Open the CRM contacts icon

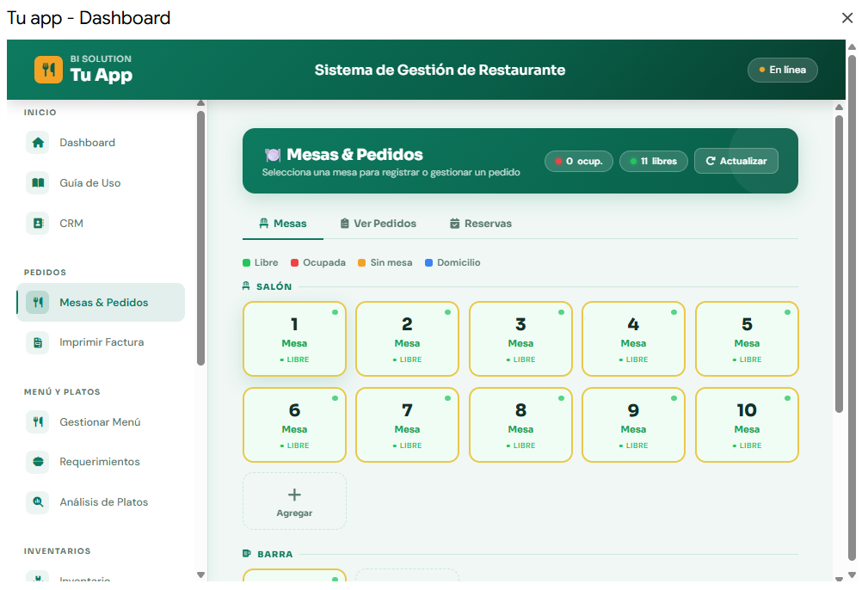coord(38,224)
